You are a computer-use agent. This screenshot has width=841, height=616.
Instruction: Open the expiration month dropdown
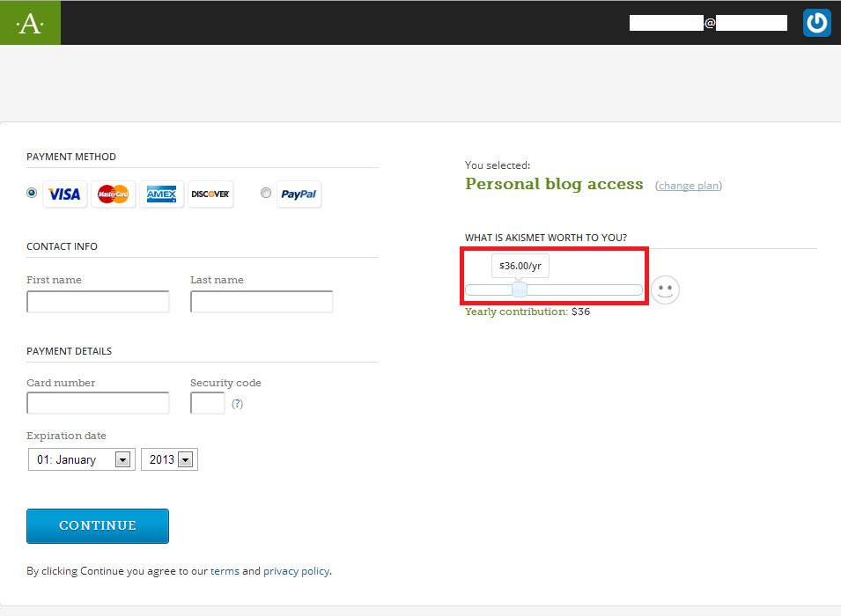(x=82, y=459)
